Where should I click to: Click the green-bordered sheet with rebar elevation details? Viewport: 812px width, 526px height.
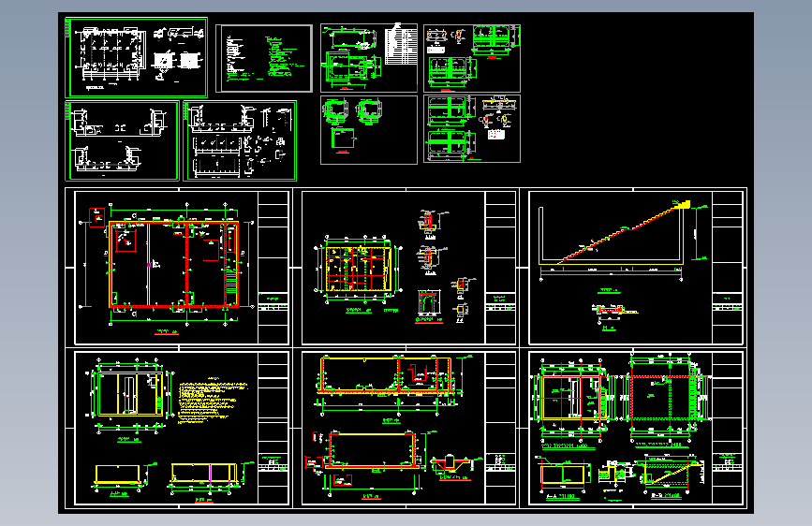[240, 140]
